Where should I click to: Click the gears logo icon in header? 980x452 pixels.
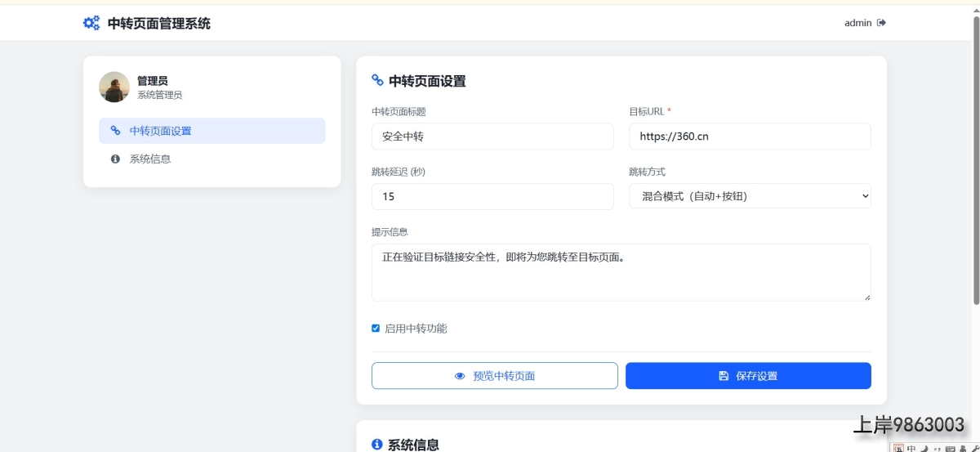coord(91,23)
